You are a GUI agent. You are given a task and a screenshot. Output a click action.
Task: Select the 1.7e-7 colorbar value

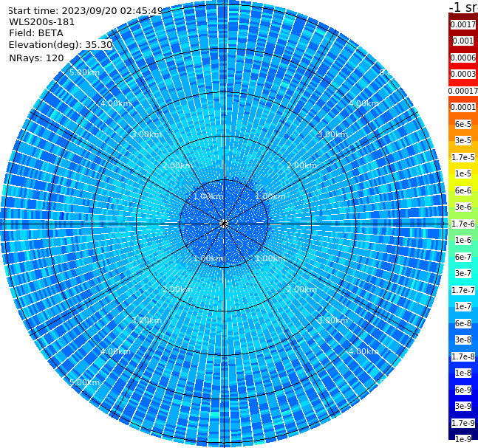tap(463, 290)
